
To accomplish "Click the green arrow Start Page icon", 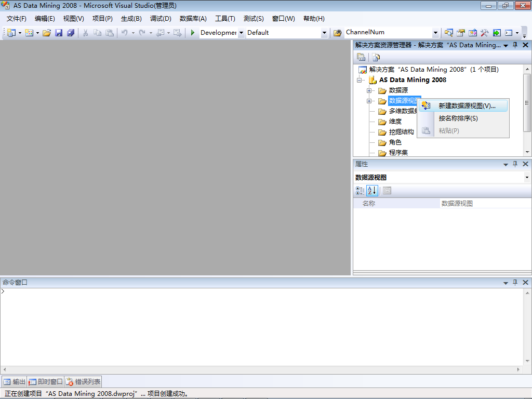I will (496, 33).
